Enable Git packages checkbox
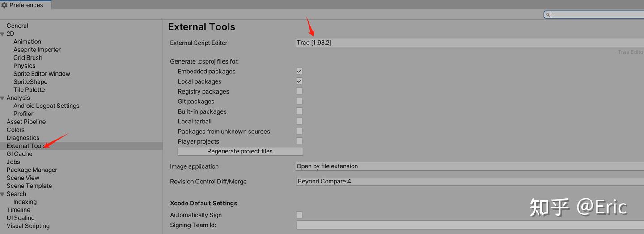644x234 pixels. 299,102
